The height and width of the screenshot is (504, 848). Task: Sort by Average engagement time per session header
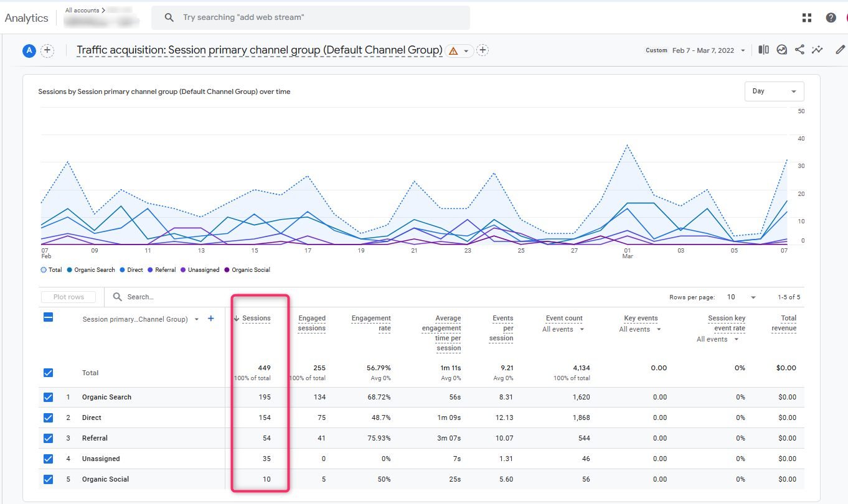click(441, 334)
